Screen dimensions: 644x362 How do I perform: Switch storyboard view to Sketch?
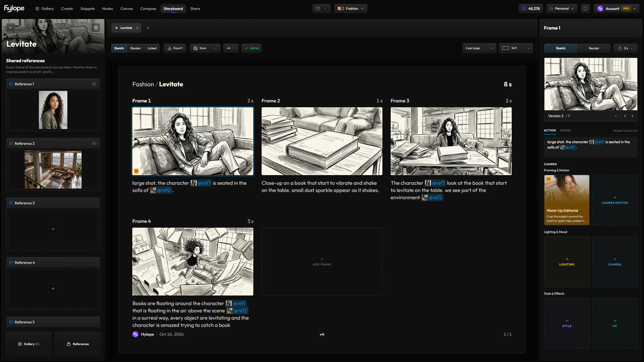[119, 48]
